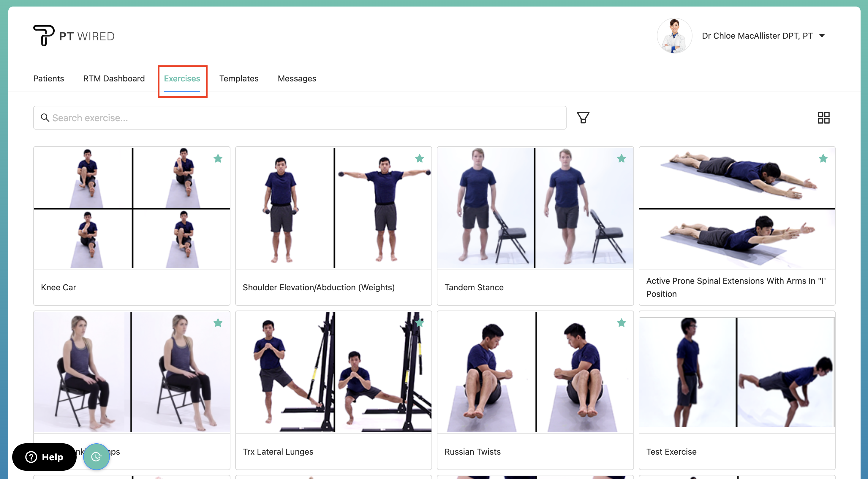Open the Messages tab
This screenshot has width=868, height=479.
[x=297, y=78]
